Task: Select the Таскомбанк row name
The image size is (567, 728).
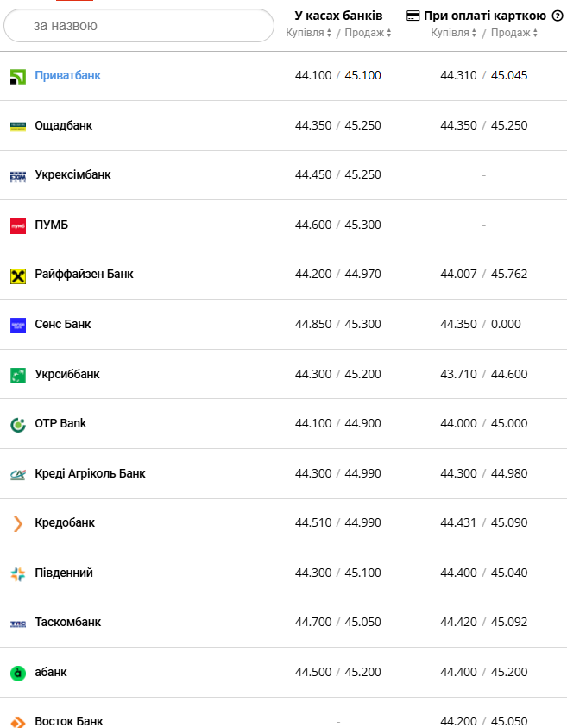Action: coord(67,622)
